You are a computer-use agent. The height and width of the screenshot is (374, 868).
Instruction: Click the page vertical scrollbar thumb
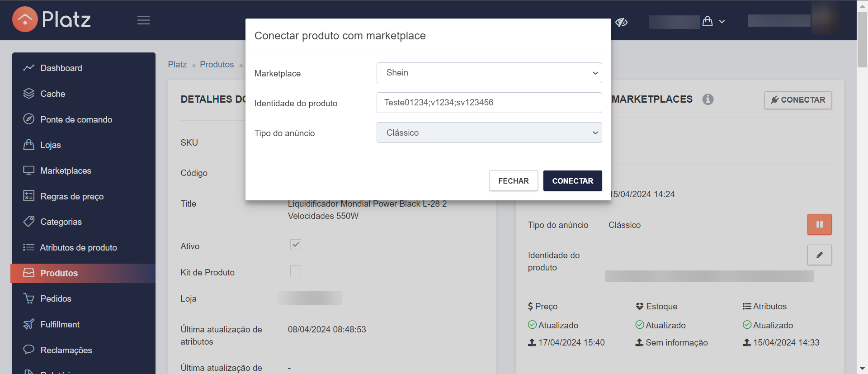[x=862, y=40]
